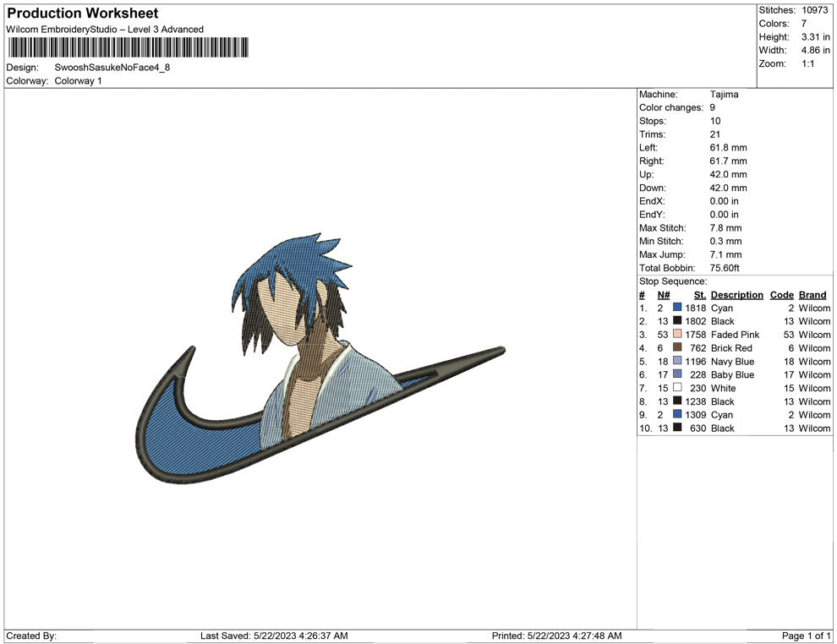This screenshot has width=837, height=644.
Task: Select the Cyan swatch in stop 9
Action: point(677,415)
